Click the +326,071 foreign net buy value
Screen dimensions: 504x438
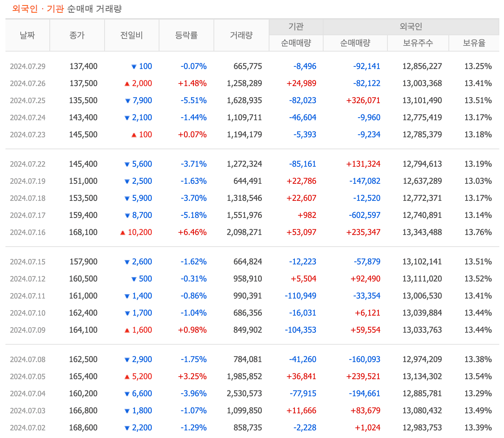click(363, 100)
